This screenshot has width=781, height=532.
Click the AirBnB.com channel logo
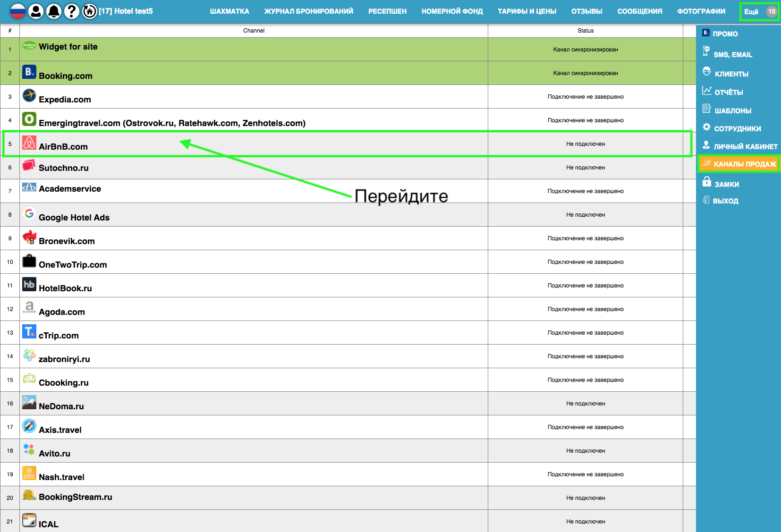tap(29, 143)
